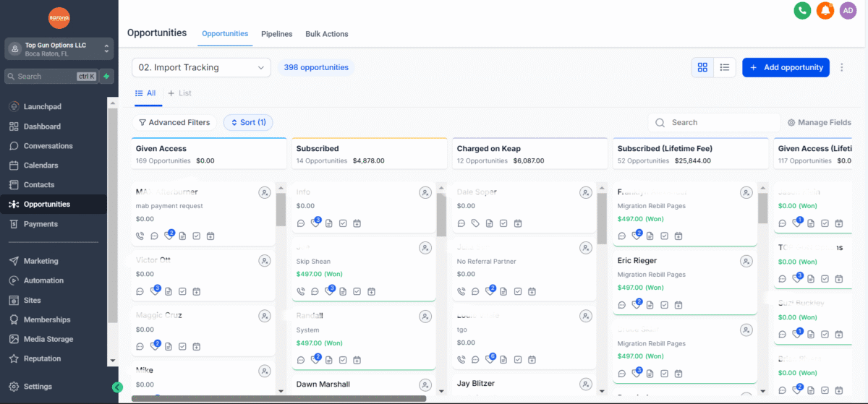Click the Add opportunity button

tap(786, 67)
